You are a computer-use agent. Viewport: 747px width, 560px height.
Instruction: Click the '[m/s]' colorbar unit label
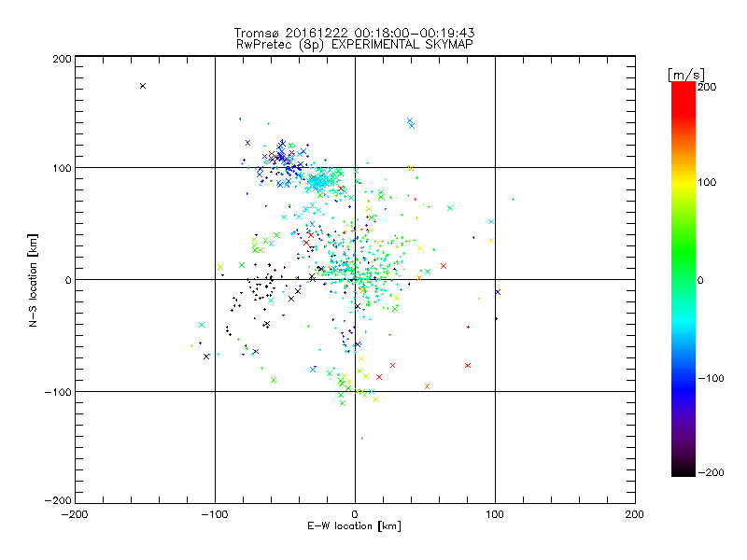[685, 75]
